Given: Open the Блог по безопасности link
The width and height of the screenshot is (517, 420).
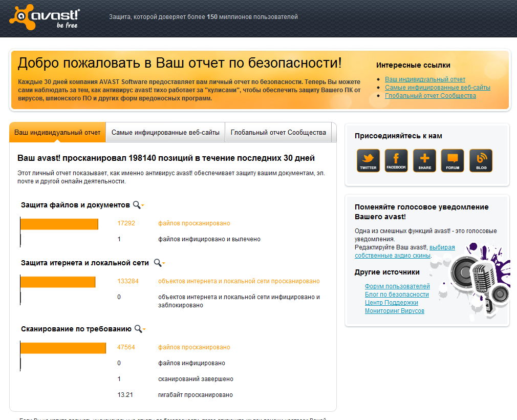Looking at the screenshot, I should pos(397,295).
